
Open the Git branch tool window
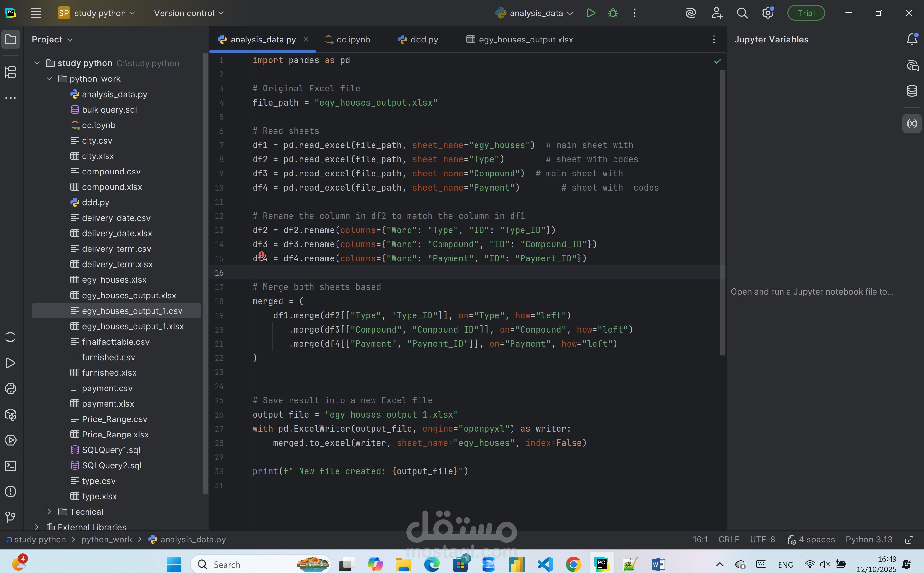pos(11,517)
